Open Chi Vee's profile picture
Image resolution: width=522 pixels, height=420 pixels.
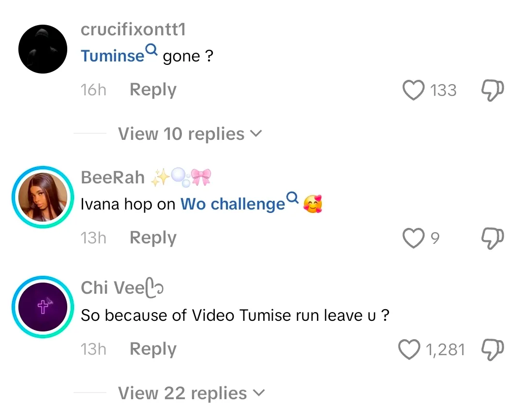coord(43,308)
